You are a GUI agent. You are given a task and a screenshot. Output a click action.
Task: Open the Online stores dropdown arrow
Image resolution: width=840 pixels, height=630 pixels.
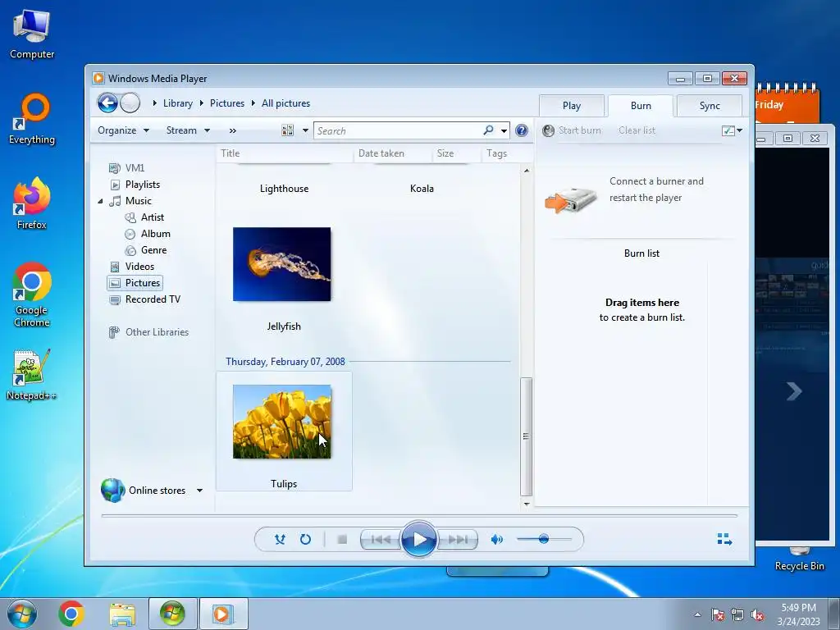point(200,491)
